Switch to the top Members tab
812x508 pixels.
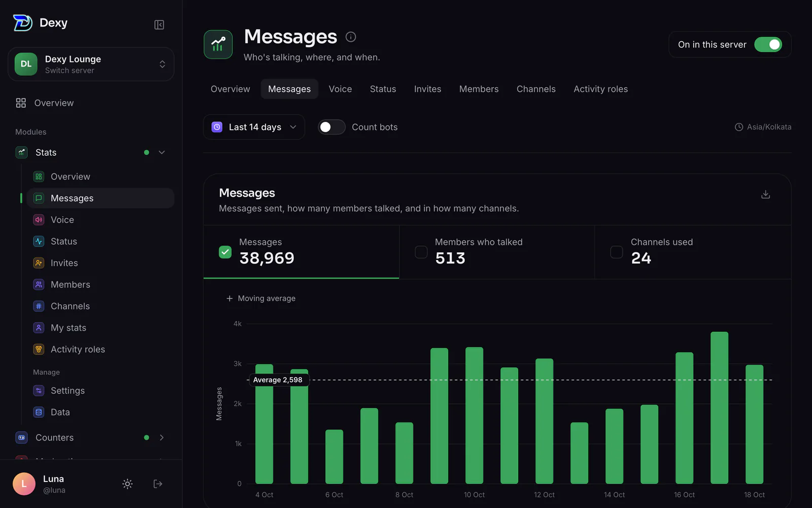479,89
